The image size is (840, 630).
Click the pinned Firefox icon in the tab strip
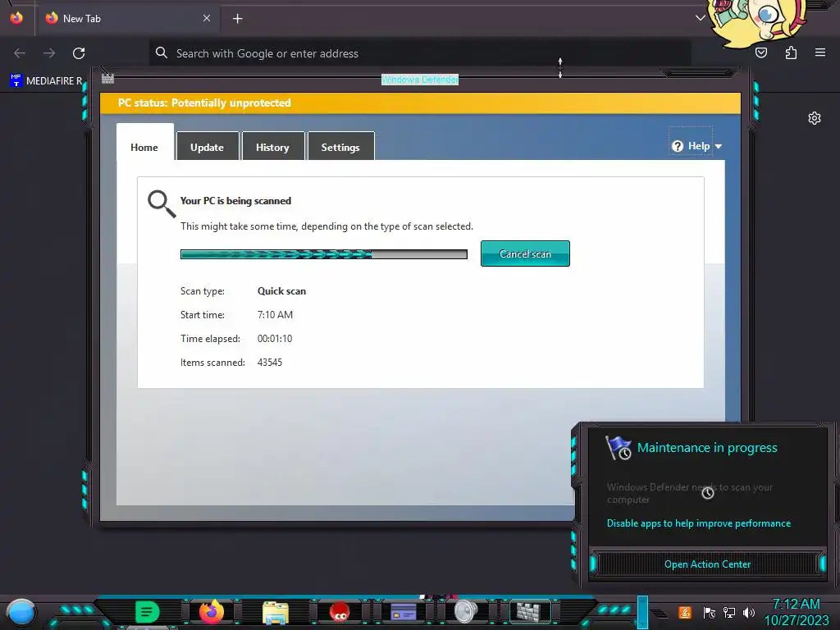[16, 18]
